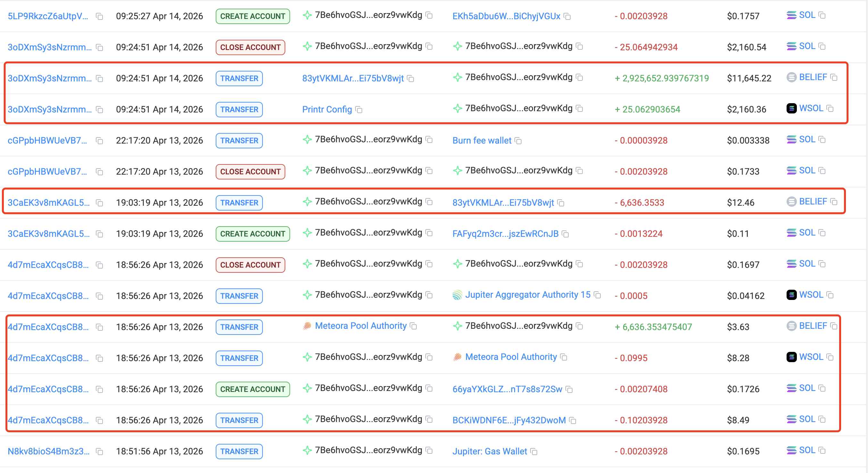
Task: Copy the N8kv8bioS4Bm3z3 signature
Action: point(99,452)
